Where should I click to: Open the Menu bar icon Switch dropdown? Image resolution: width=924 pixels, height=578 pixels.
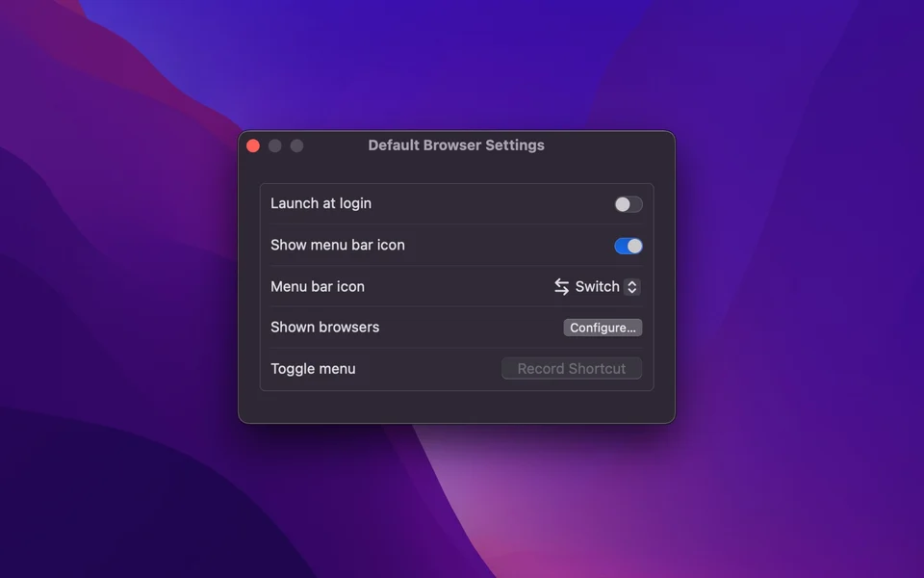tap(597, 287)
